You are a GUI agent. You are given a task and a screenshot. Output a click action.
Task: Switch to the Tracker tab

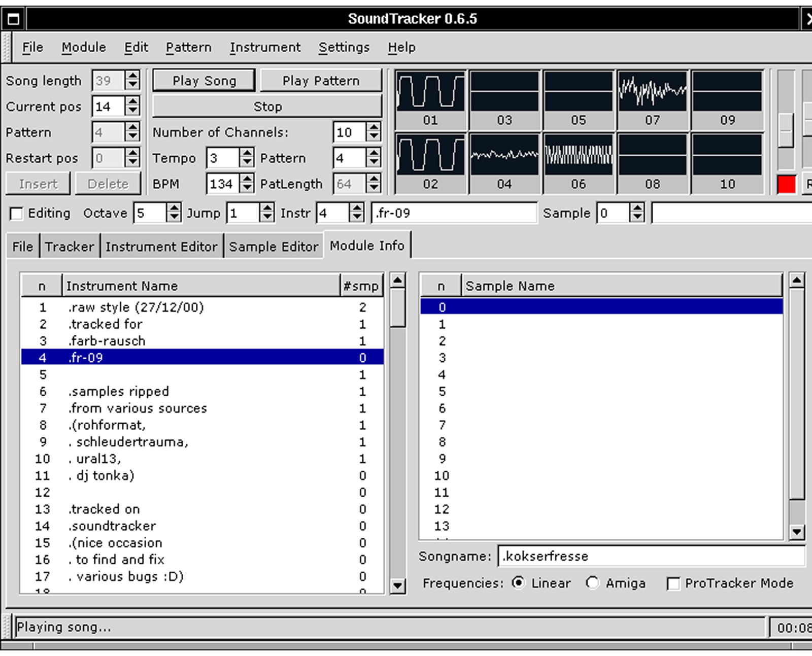click(x=70, y=247)
